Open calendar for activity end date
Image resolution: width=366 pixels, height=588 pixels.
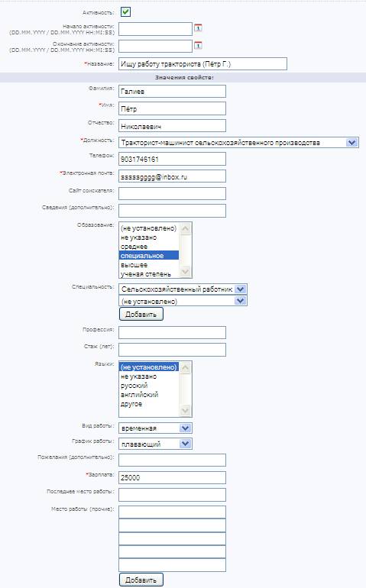pyautogui.click(x=198, y=45)
